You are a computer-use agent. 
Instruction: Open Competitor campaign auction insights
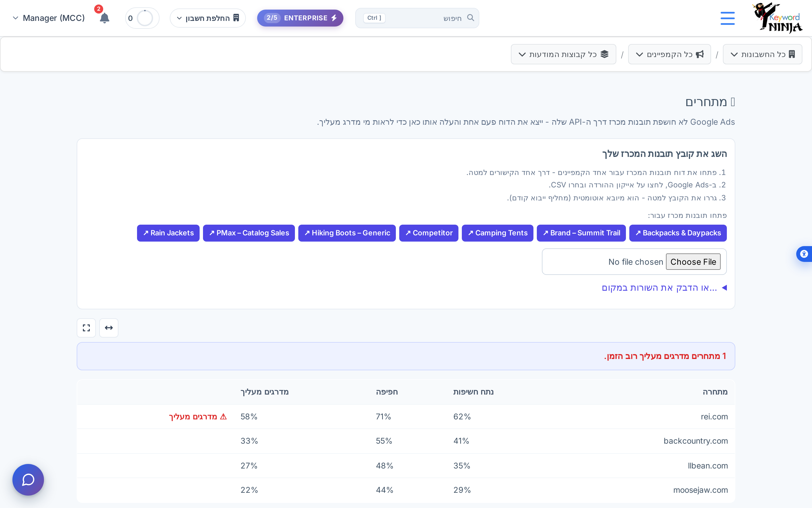click(x=429, y=233)
